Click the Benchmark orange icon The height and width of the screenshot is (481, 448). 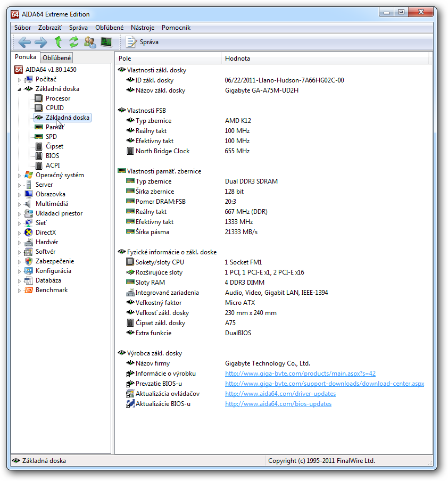29,290
